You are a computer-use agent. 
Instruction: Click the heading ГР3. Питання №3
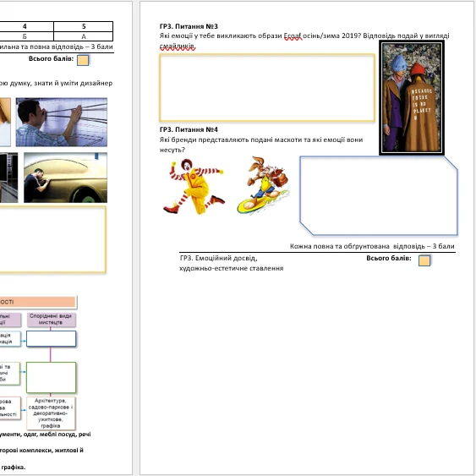coord(189,26)
